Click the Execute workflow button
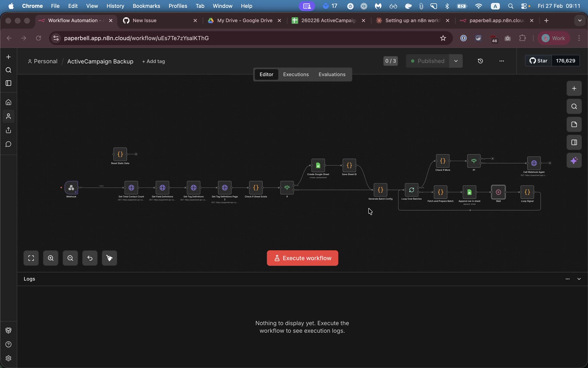This screenshot has width=588, height=368. [x=302, y=258]
